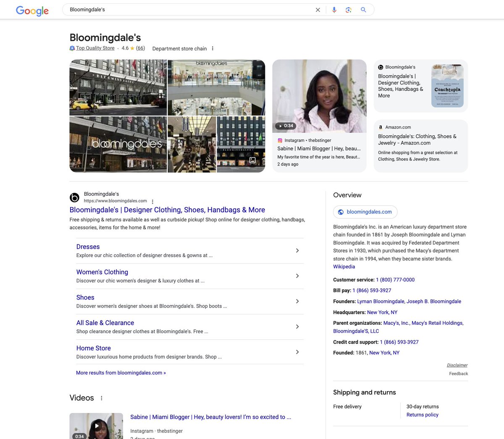The width and height of the screenshot is (504, 439).
Task: Click the star rating 4.6
Action: click(x=128, y=48)
